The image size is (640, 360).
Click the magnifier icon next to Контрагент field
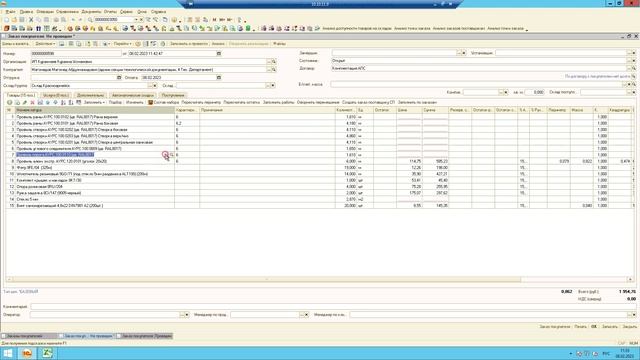pos(274,70)
